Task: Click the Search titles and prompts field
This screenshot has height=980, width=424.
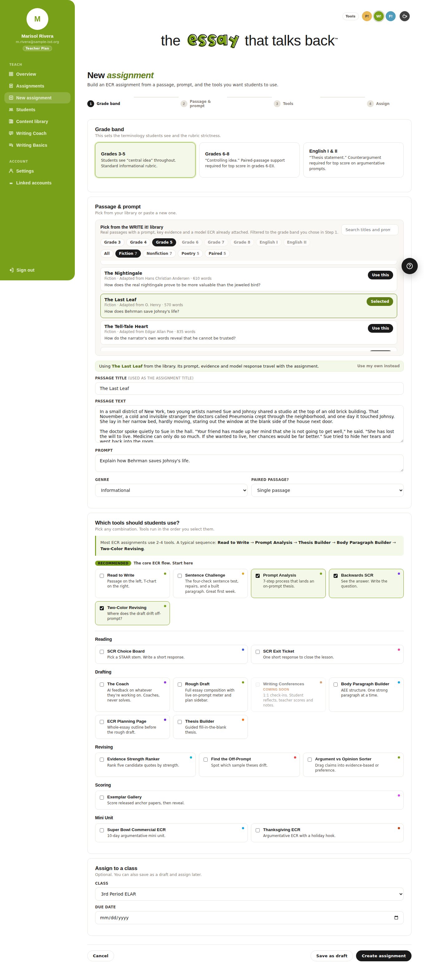Action: (369, 230)
